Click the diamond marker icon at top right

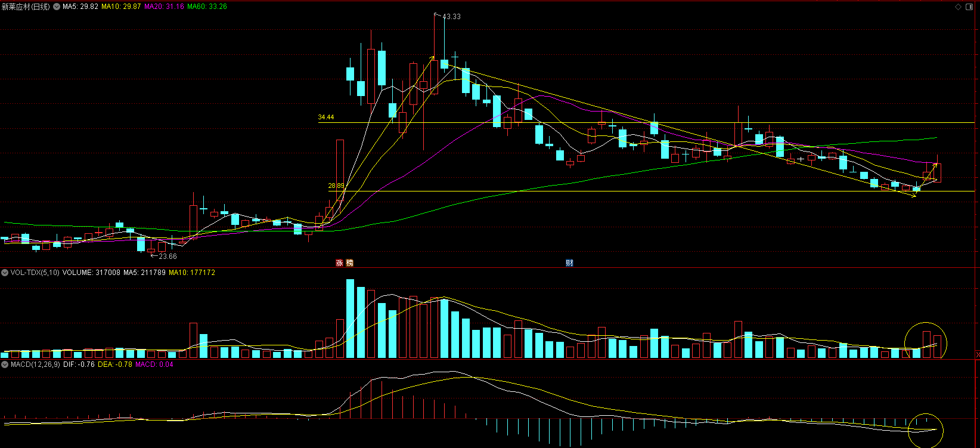[x=958, y=7]
